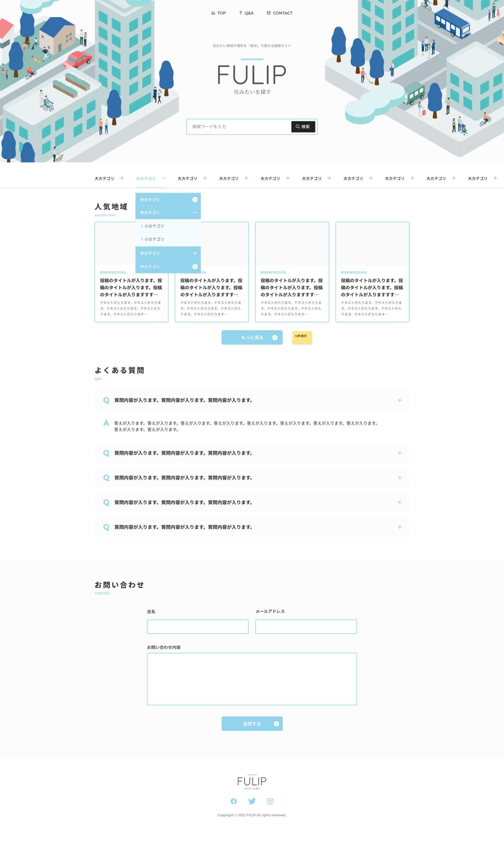Open the Instagram icon link in footer
The height and width of the screenshot is (842, 504).
tap(270, 801)
